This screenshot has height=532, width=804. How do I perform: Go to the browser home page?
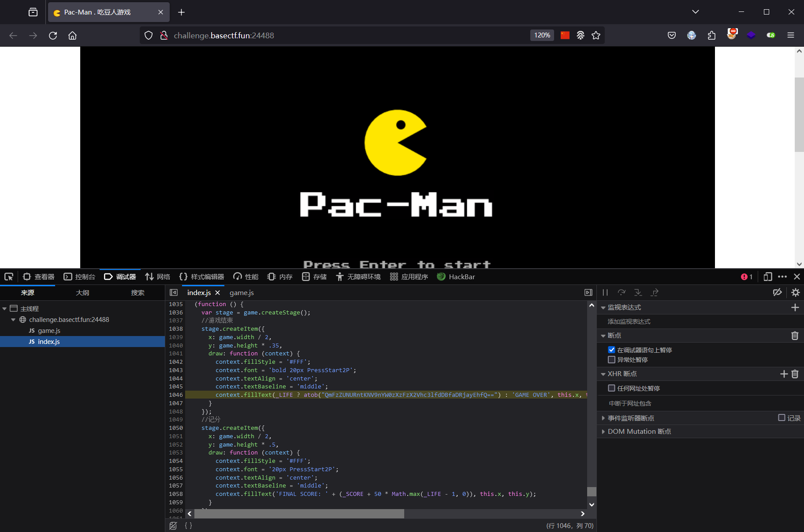[x=73, y=36]
